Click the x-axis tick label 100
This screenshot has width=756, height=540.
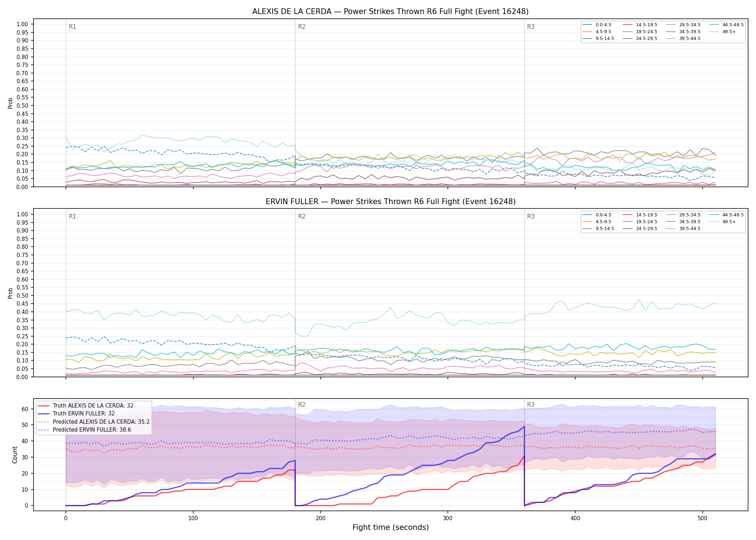[193, 518]
